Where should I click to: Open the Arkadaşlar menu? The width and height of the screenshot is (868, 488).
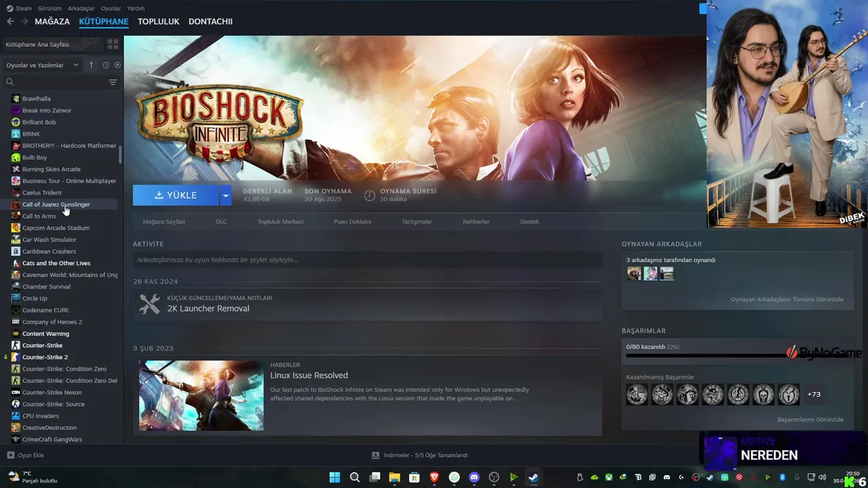pyautogui.click(x=81, y=8)
